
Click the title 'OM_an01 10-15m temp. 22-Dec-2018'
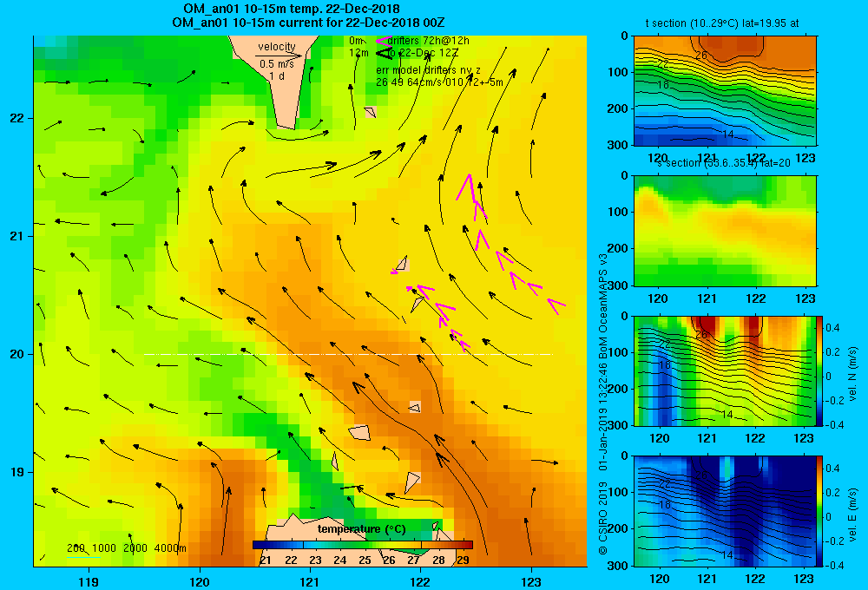[x=292, y=9]
